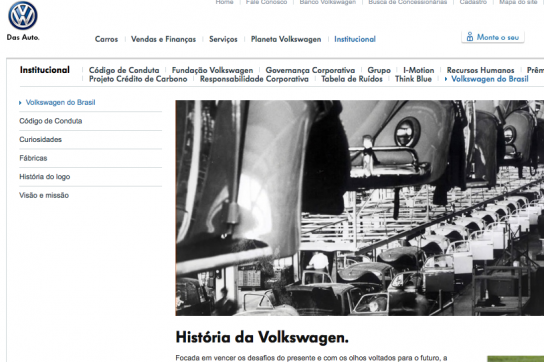The width and height of the screenshot is (544, 362).
Task: Open the Vendas e Finanças menu
Action: [163, 39]
